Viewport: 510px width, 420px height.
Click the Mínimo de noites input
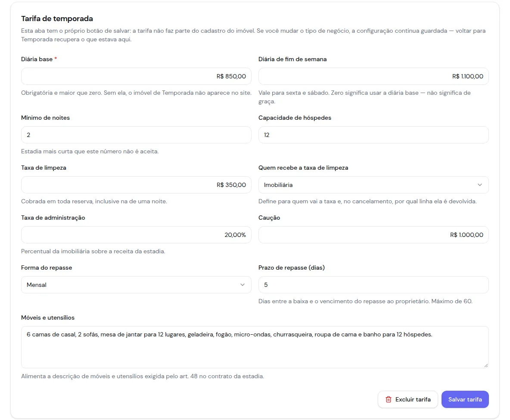pyautogui.click(x=136, y=135)
